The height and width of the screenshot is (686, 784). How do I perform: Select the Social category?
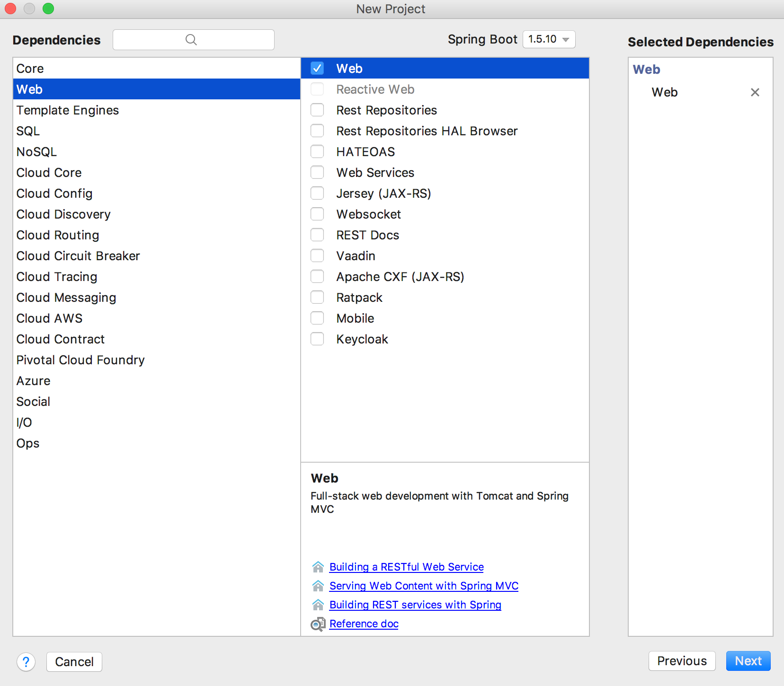pos(157,401)
